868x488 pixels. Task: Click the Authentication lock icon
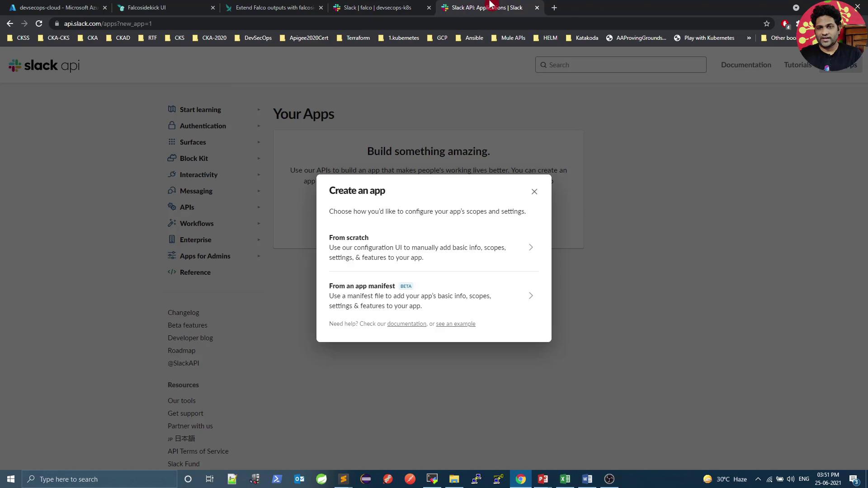172,125
